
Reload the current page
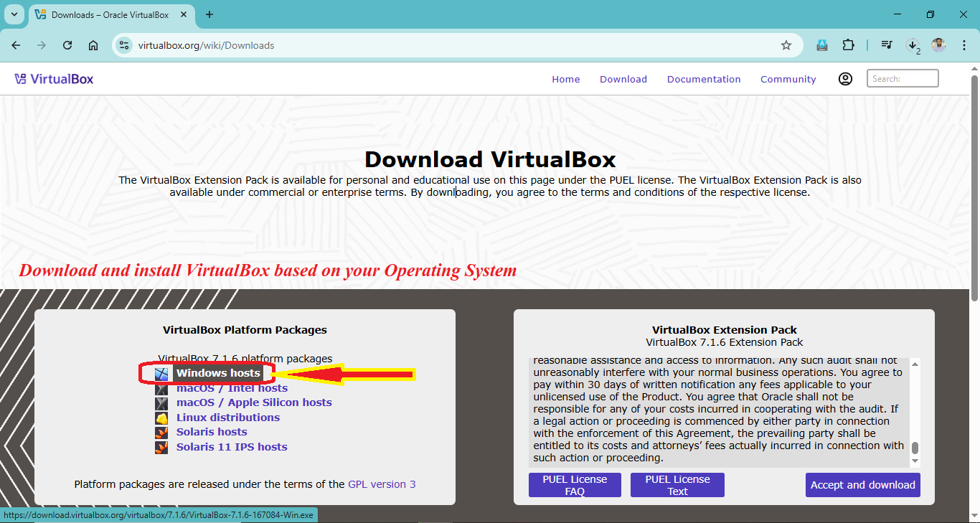pos(67,45)
